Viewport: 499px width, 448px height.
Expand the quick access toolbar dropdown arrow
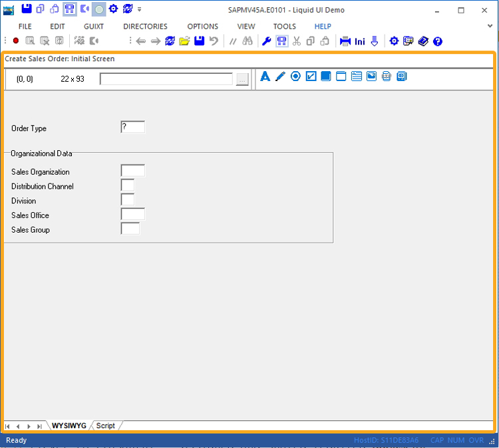pos(140,9)
